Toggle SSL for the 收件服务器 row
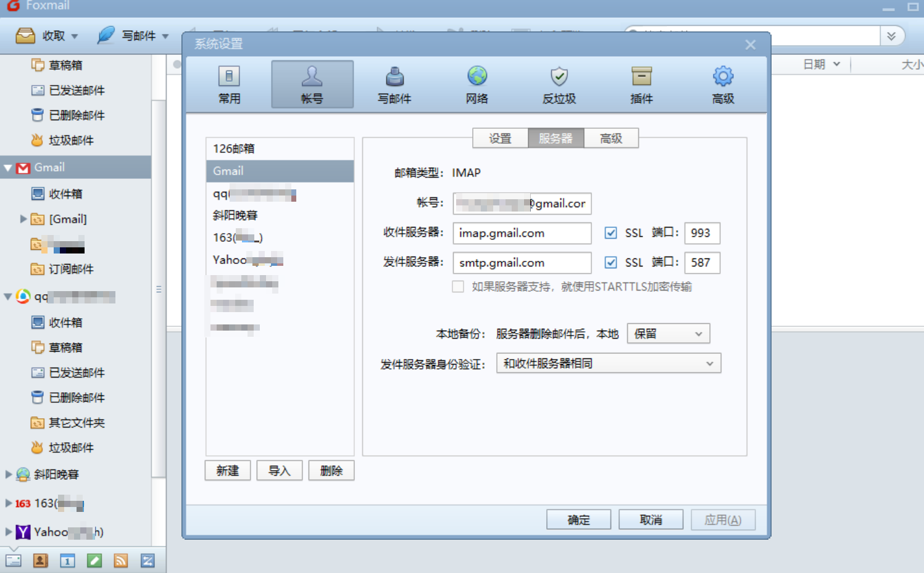Screen dimensions: 924x573 coord(611,233)
